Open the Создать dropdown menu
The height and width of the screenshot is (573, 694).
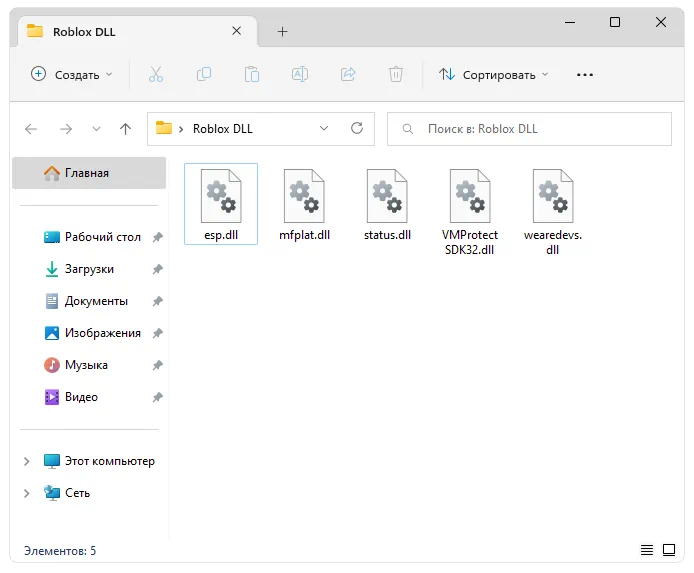(x=72, y=74)
